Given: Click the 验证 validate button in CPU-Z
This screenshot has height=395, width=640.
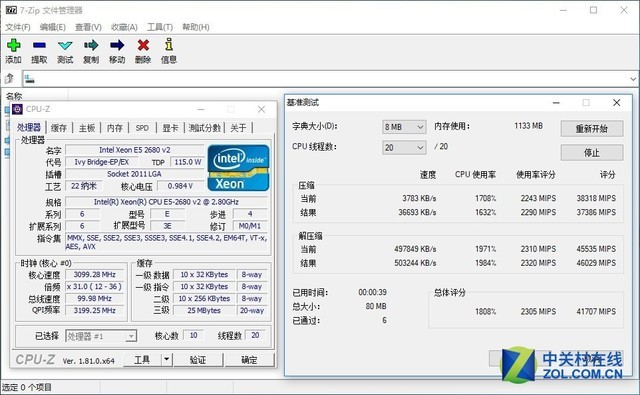Looking at the screenshot, I should (x=198, y=359).
